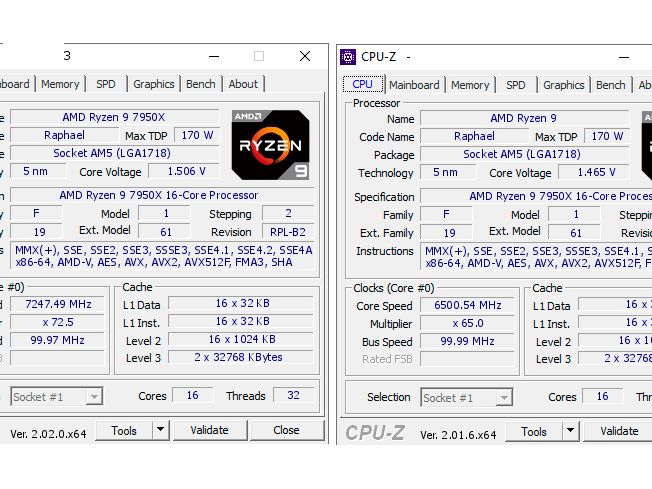Click the instructions list in left window
Screen dimensions: 652x489
[x=163, y=256]
